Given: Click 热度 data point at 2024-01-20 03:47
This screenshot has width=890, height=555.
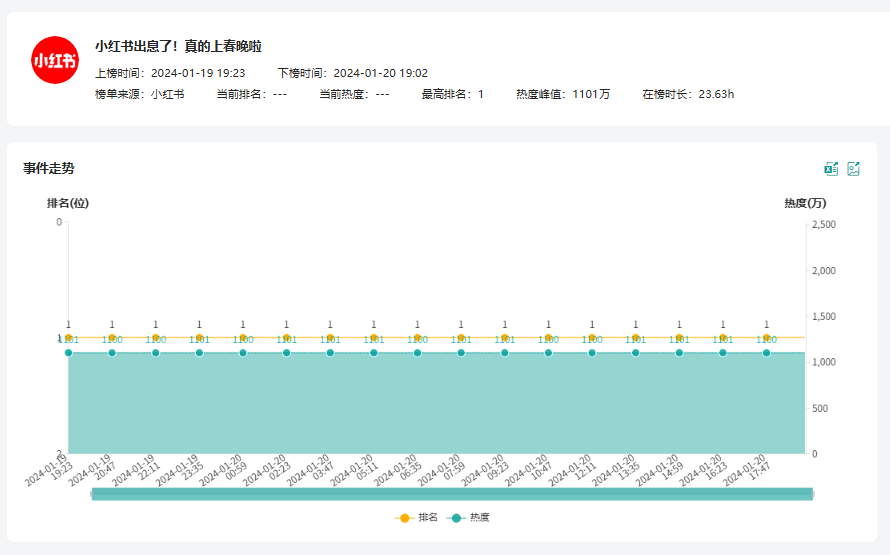Looking at the screenshot, I should (x=330, y=353).
